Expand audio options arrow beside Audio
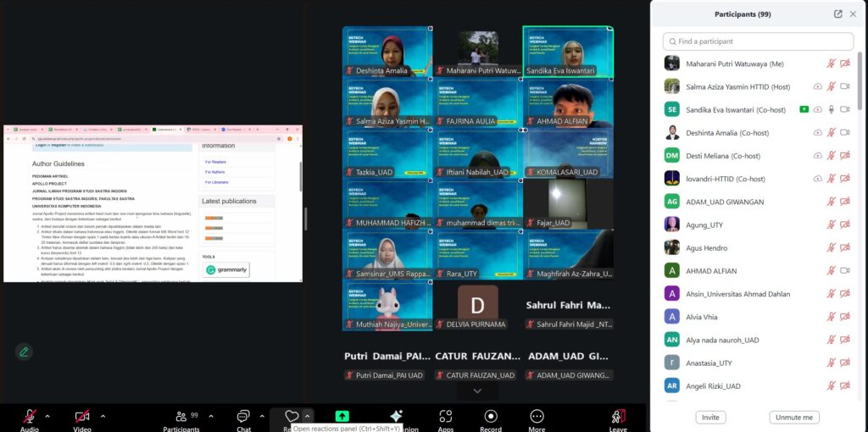The width and height of the screenshot is (868, 432). (47, 416)
